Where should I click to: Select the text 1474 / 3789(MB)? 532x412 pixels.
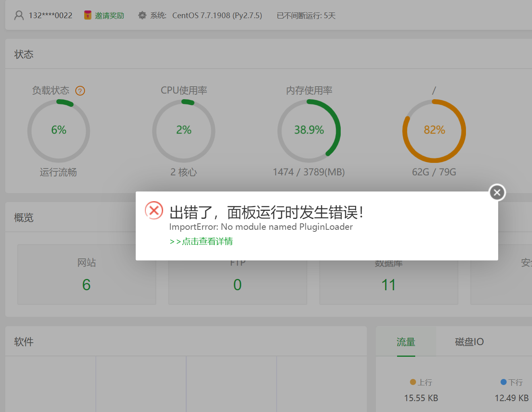coord(309,172)
